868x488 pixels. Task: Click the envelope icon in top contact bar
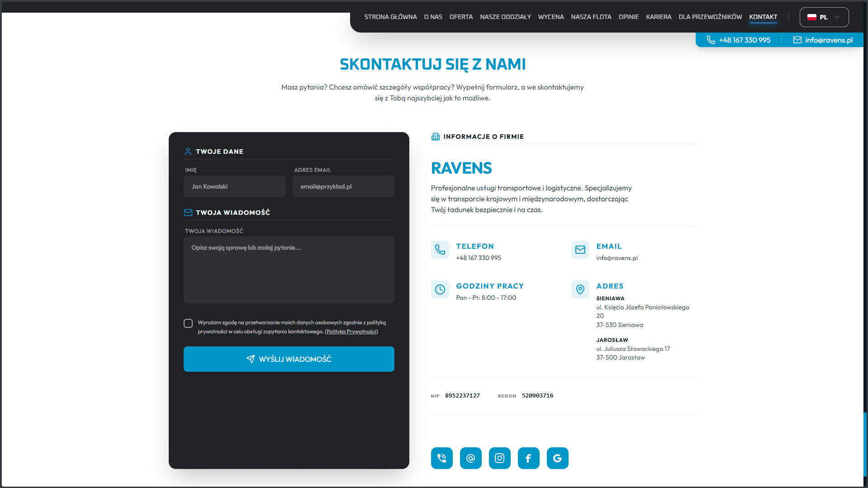(x=797, y=40)
